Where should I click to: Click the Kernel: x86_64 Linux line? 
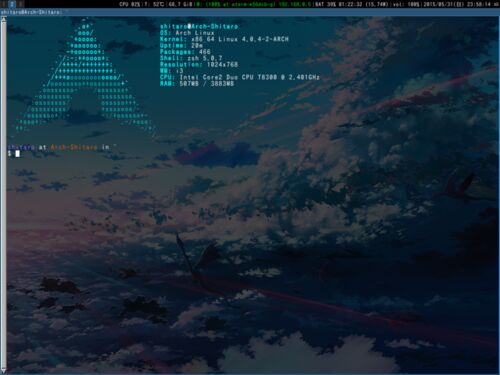[x=224, y=39]
